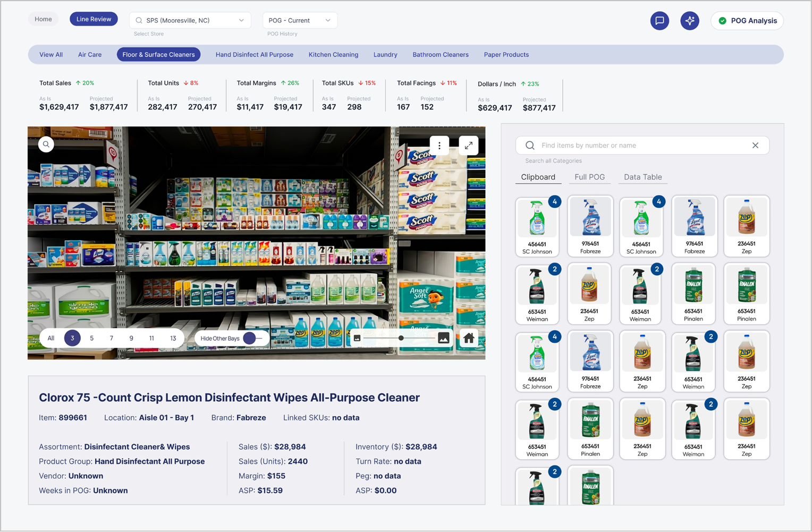Switch to the Full POG tab
812x532 pixels.
tap(590, 178)
